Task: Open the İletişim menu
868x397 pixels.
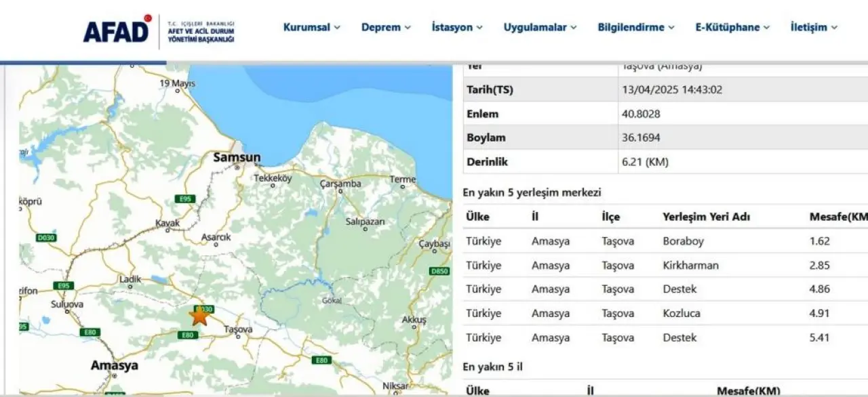Action: point(813,28)
